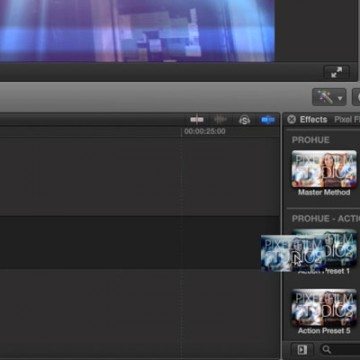Select the Pixel Film category label
Image resolution: width=360 pixels, height=360 pixels.
tap(347, 119)
